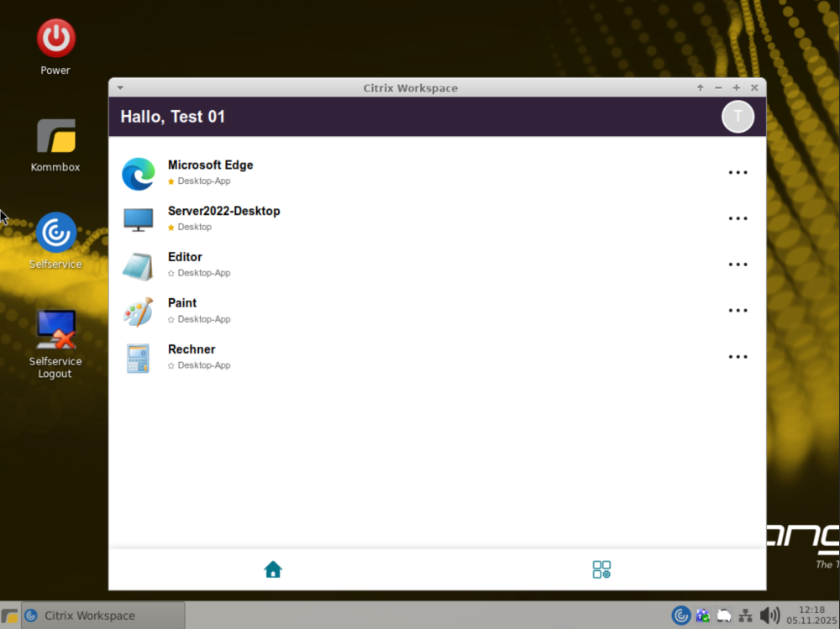Toggle favorite star for Editor
Screen dimensions: 840x629
(x=171, y=274)
